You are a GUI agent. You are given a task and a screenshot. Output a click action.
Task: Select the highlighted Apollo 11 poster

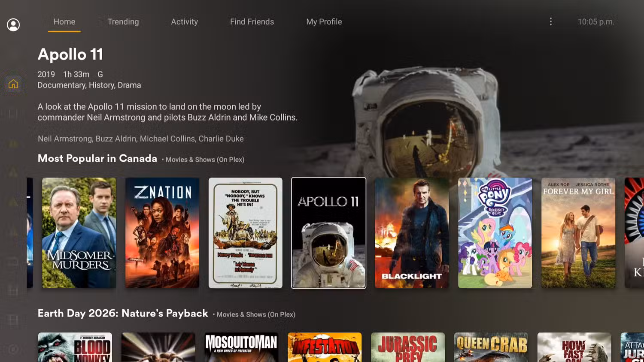pyautogui.click(x=329, y=233)
